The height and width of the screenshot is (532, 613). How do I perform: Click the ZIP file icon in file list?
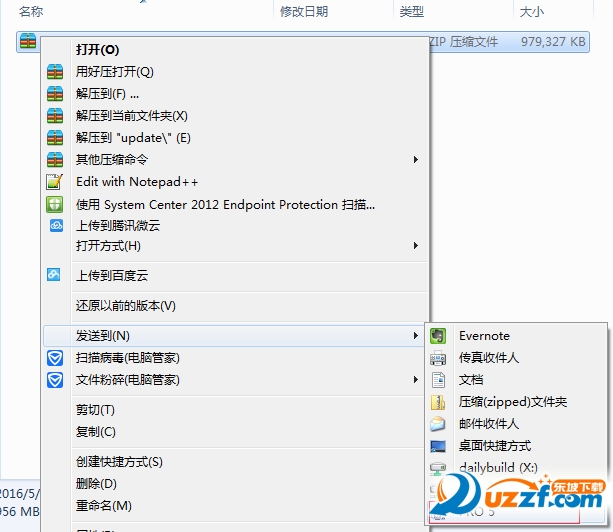click(28, 41)
